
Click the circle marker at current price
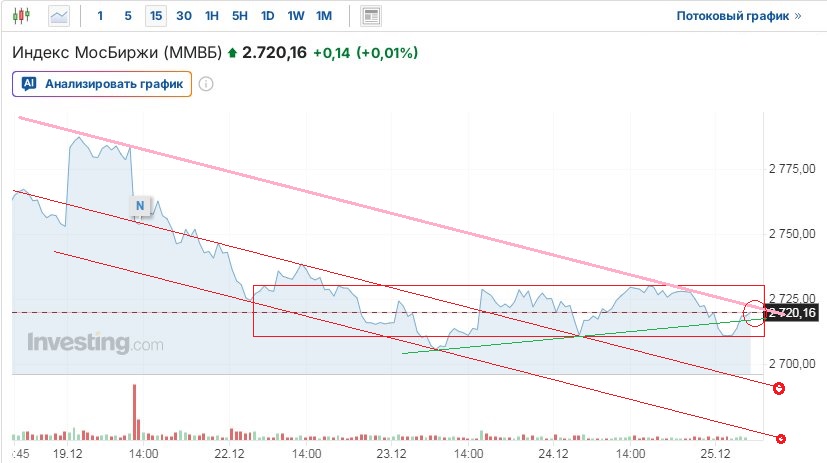(755, 315)
